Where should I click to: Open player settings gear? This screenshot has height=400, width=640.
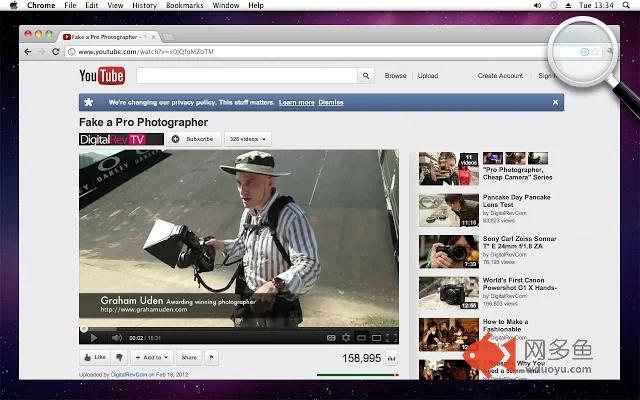[x=346, y=338]
